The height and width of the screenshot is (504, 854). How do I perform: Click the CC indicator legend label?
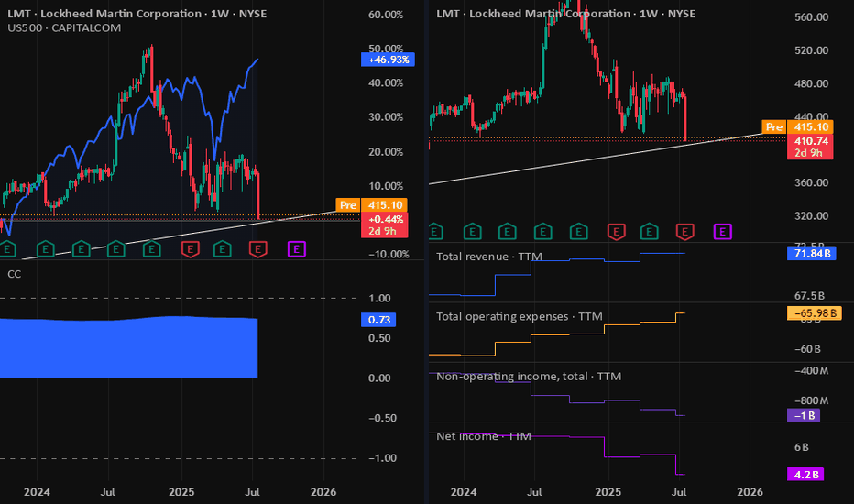coord(14,274)
